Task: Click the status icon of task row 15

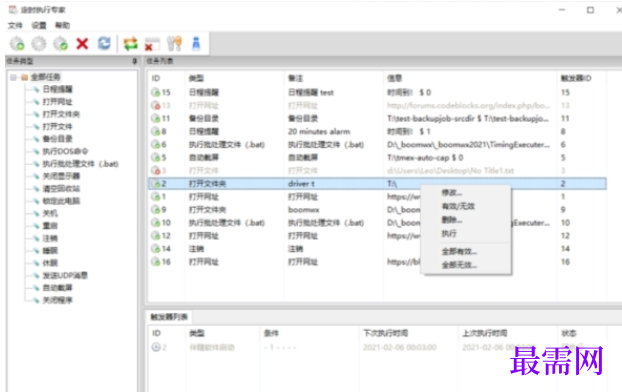Action: click(x=156, y=92)
